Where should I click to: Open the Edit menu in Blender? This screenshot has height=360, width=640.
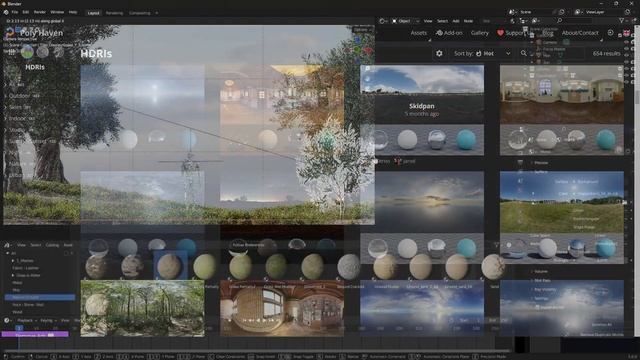[x=26, y=12]
